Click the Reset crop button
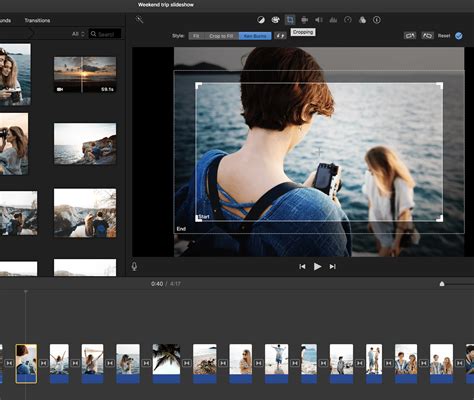 pos(444,36)
